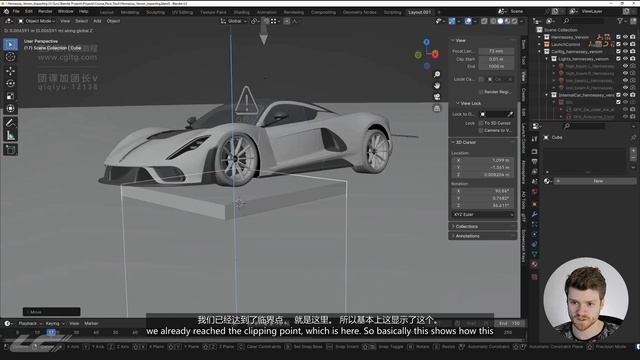Switch to the Shading workspace tab
The width and height of the screenshot is (640, 360).
(242, 12)
